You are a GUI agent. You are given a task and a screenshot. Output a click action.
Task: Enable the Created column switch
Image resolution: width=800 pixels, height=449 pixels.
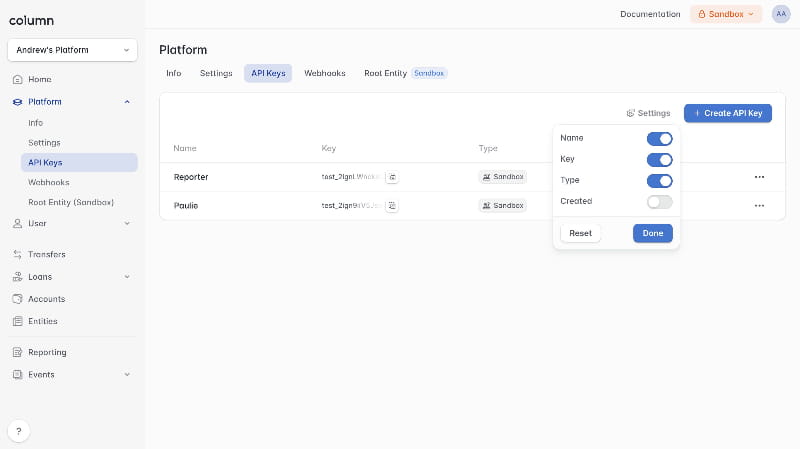659,202
